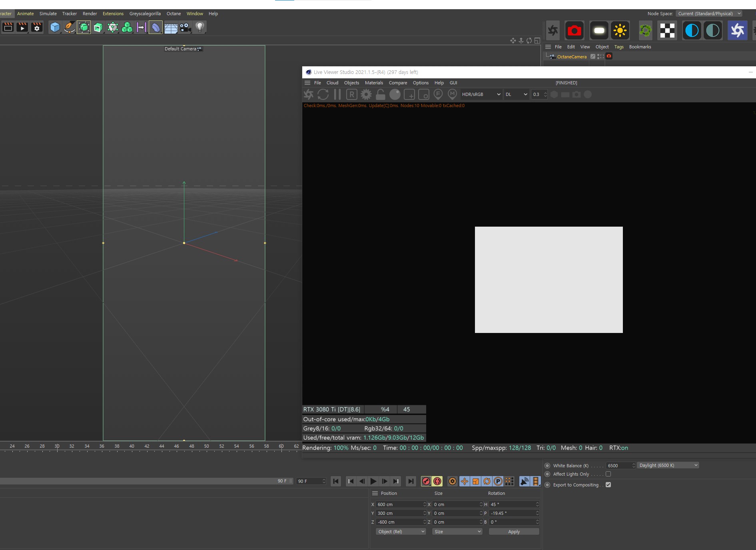Open Live Viewer Compare menu
Image resolution: width=756 pixels, height=550 pixels.
(x=398, y=83)
